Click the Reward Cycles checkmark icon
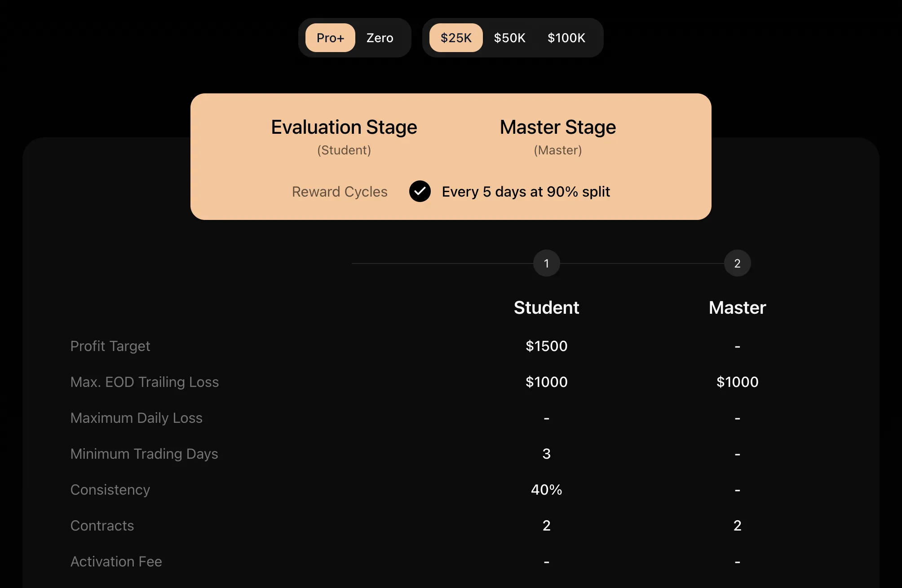Screen dimensions: 902x588 click(x=420, y=192)
